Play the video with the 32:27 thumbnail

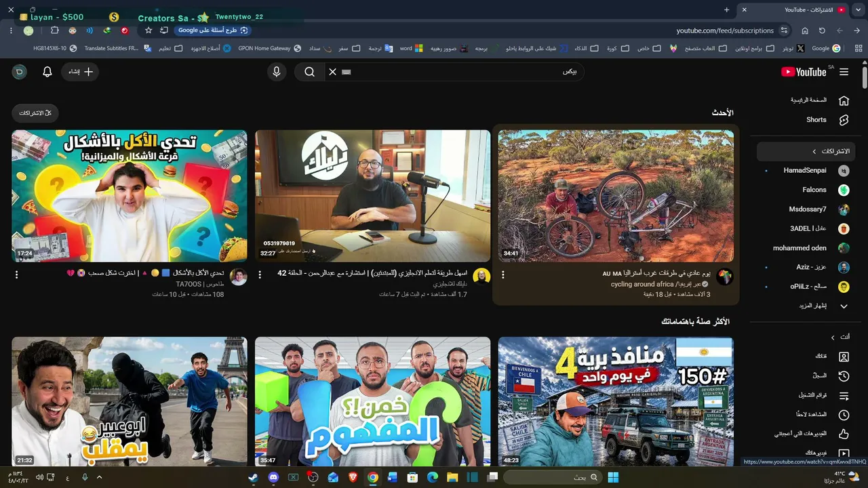tap(372, 196)
